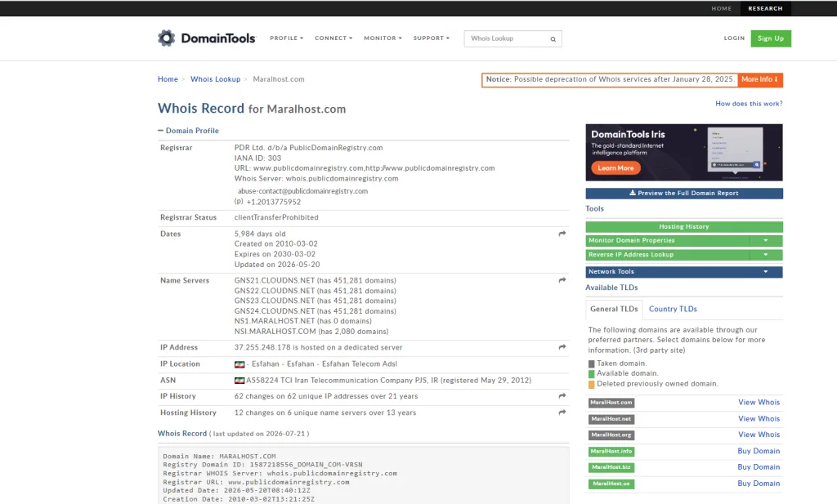
Task: Select the Research top bar tab
Action: pyautogui.click(x=765, y=8)
